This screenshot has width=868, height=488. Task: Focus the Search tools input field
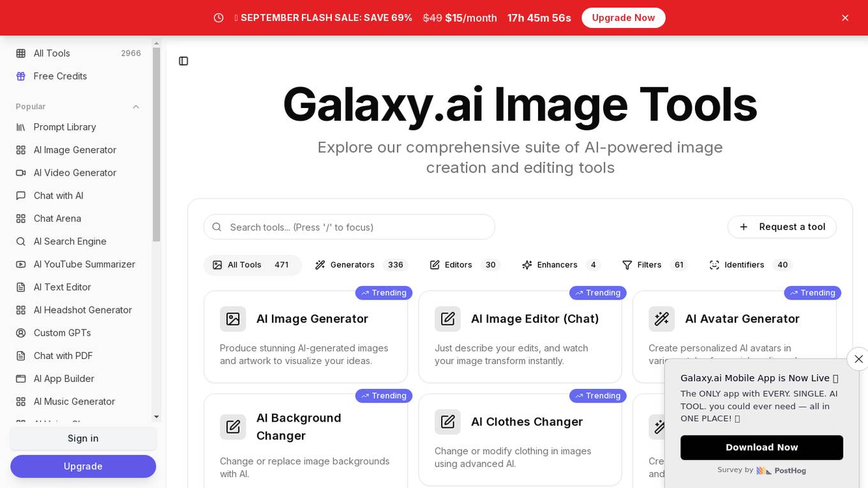(x=349, y=227)
